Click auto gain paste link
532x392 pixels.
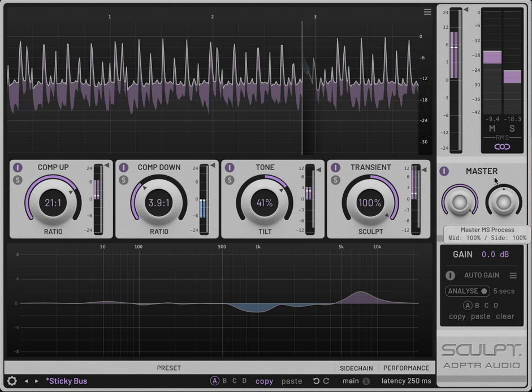481,316
